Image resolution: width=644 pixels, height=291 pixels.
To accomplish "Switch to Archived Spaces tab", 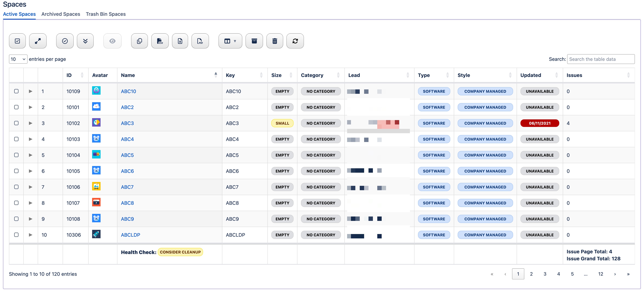I will [x=61, y=14].
